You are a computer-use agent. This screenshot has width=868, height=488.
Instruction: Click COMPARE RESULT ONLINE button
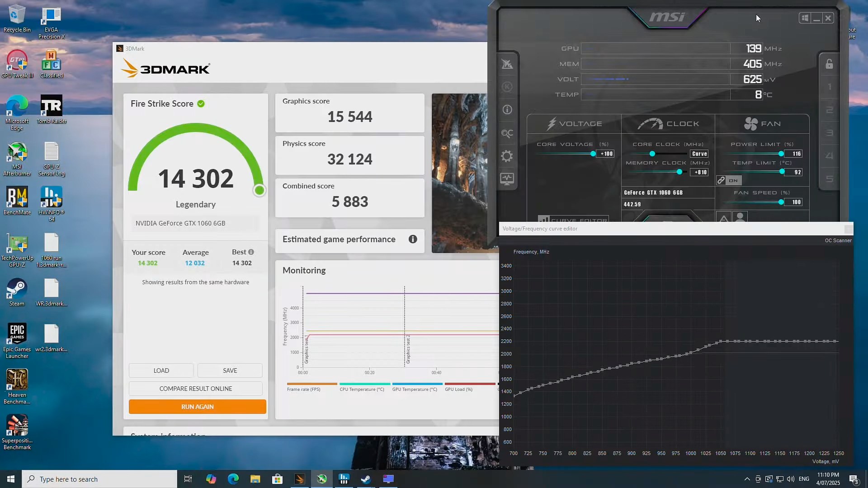(x=195, y=389)
